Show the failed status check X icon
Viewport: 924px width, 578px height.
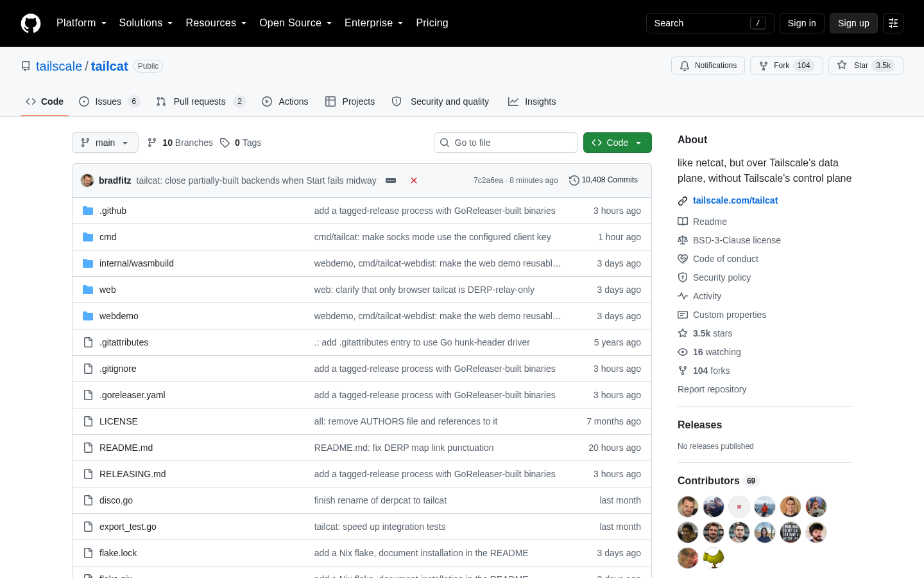coord(414,180)
